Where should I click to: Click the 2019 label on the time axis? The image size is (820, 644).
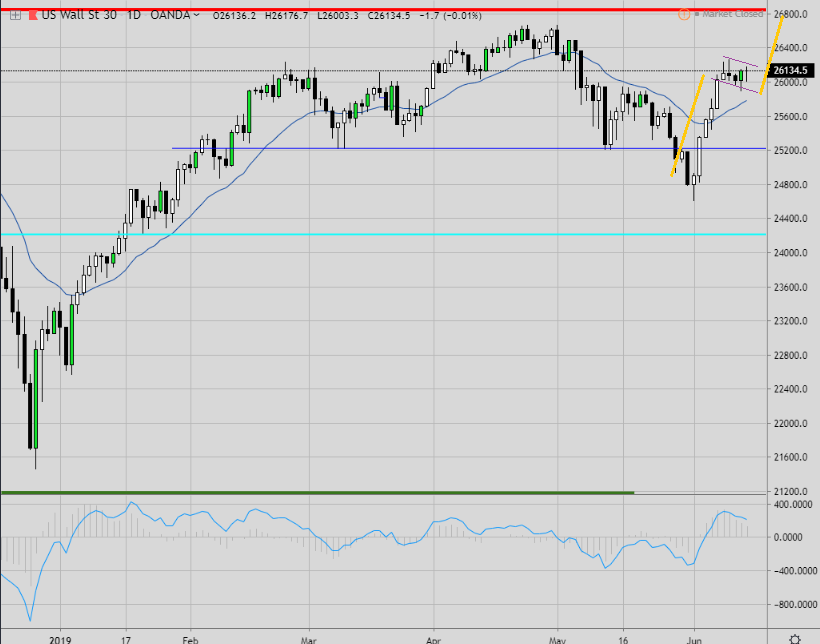pos(60,639)
